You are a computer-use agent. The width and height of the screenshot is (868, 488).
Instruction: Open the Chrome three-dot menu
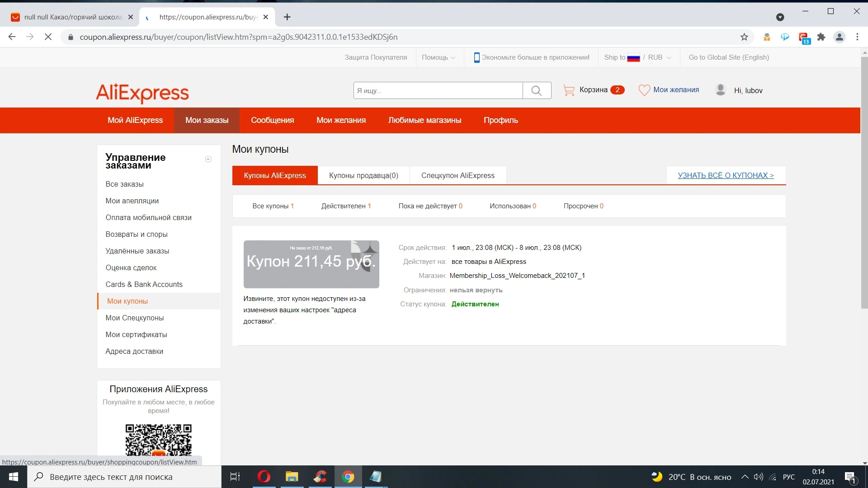coord(857,37)
